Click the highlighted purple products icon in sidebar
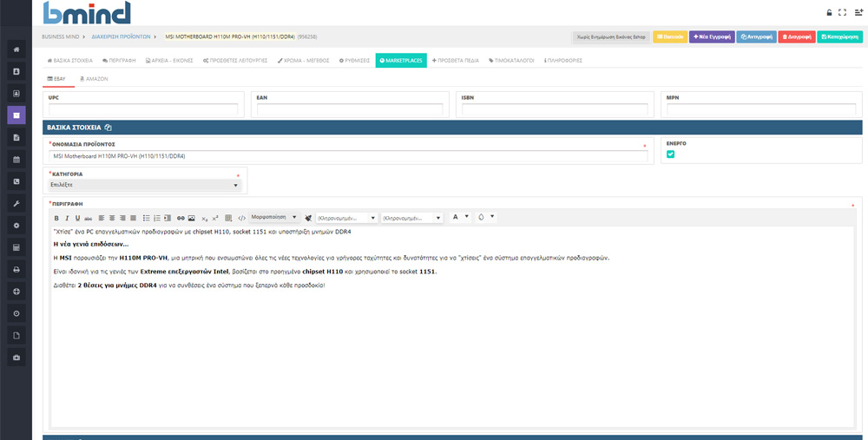 point(16,115)
